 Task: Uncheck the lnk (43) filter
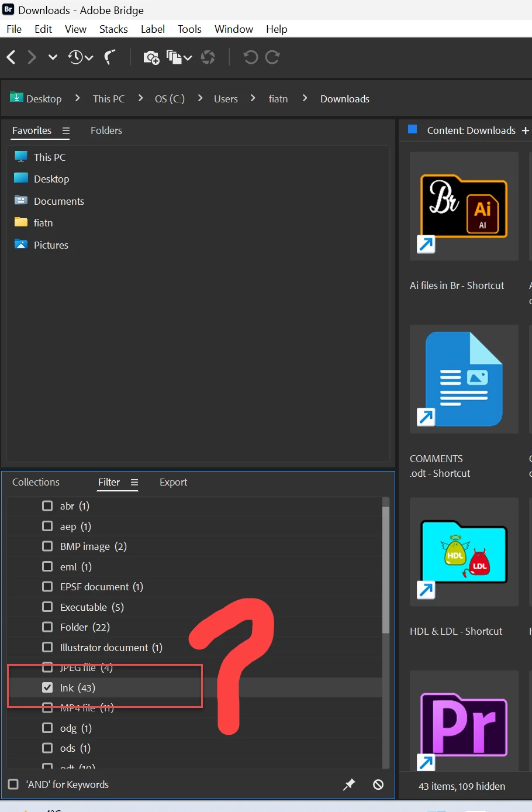(x=47, y=687)
